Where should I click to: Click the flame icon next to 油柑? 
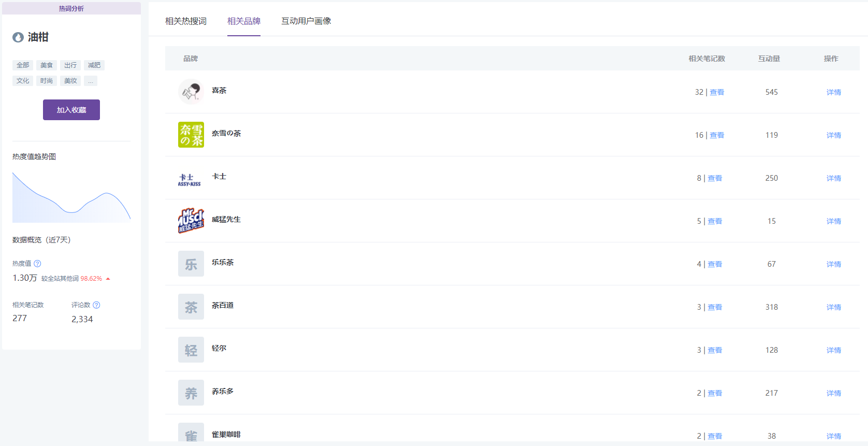[18, 37]
